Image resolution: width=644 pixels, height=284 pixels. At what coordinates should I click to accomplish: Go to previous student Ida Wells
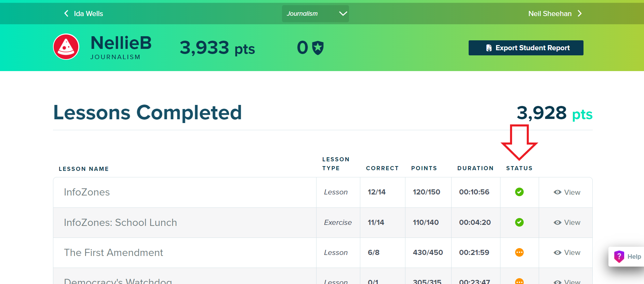point(88,14)
